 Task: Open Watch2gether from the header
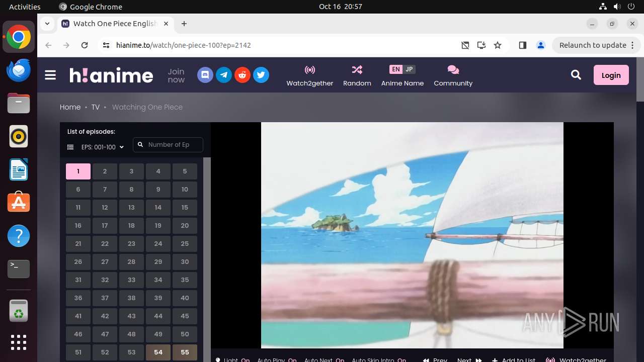(x=310, y=75)
